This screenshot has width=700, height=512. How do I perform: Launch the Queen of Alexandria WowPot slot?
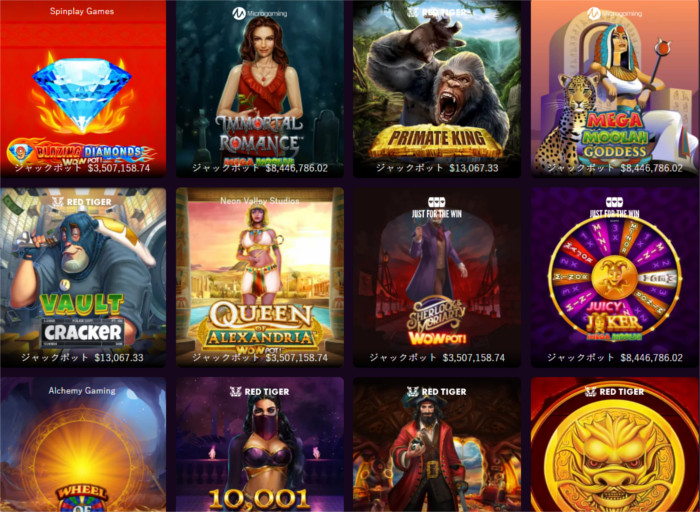[x=260, y=277]
